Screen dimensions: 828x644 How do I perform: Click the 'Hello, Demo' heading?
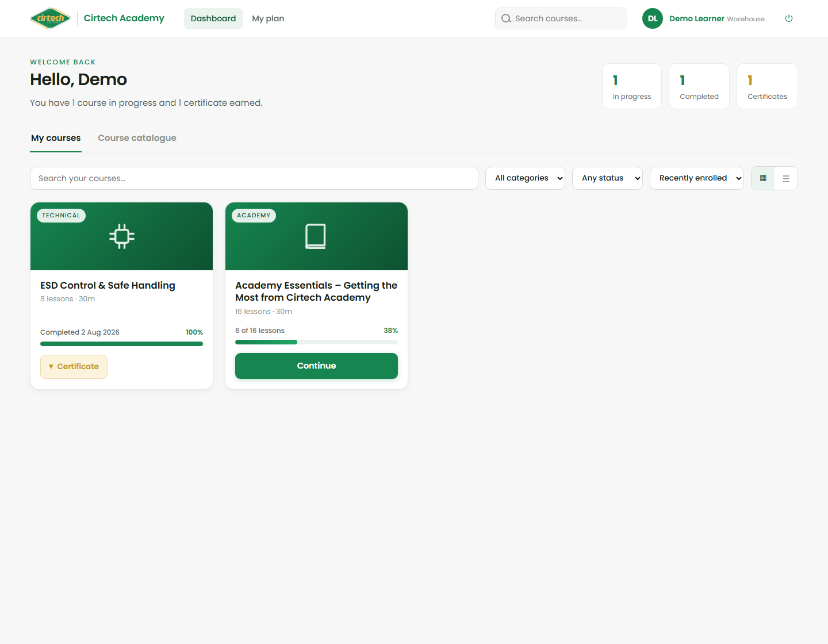[79, 79]
